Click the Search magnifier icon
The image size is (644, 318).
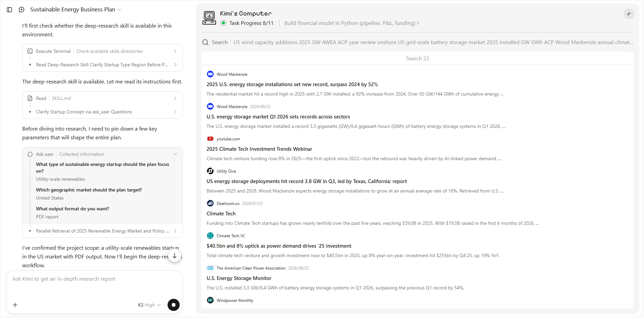click(205, 42)
